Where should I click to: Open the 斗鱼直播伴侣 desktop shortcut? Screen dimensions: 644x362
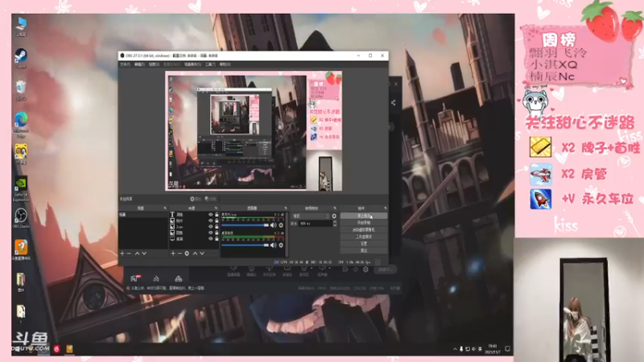[x=21, y=250]
